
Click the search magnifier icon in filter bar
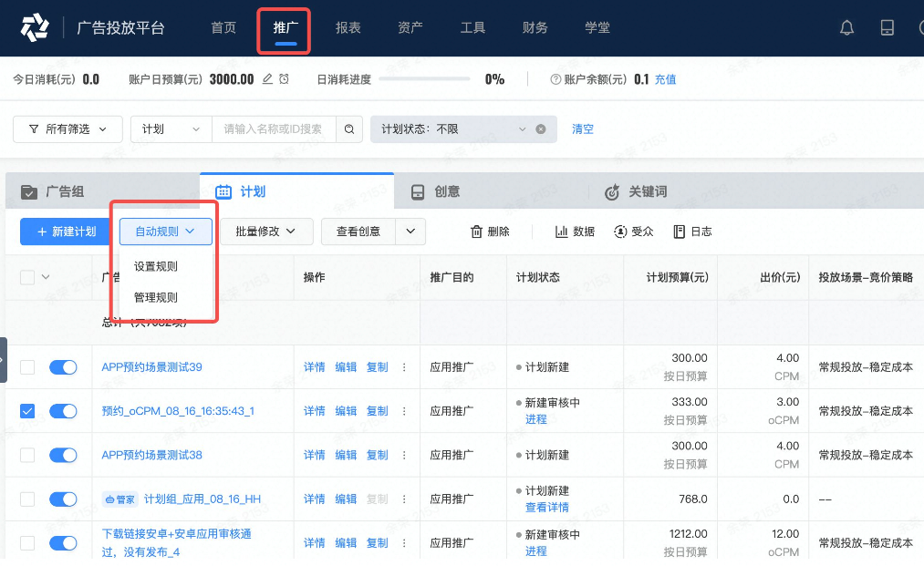click(x=349, y=129)
